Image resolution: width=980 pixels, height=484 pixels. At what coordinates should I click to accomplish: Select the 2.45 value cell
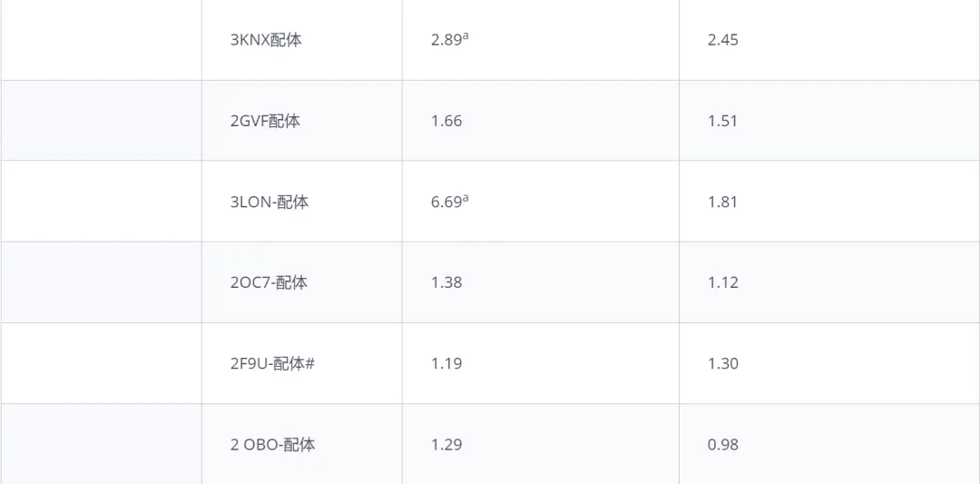[x=829, y=40]
